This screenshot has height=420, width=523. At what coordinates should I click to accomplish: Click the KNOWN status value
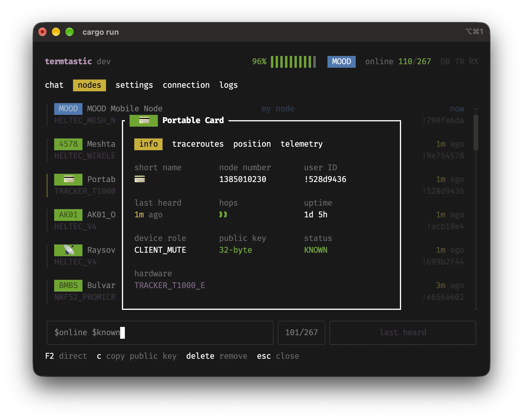[316, 250]
